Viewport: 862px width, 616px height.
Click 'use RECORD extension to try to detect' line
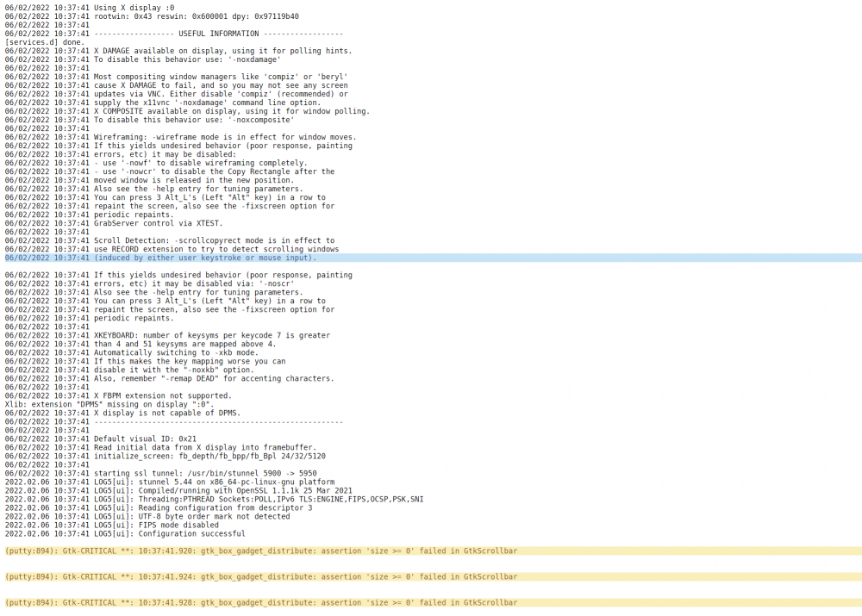click(x=172, y=249)
